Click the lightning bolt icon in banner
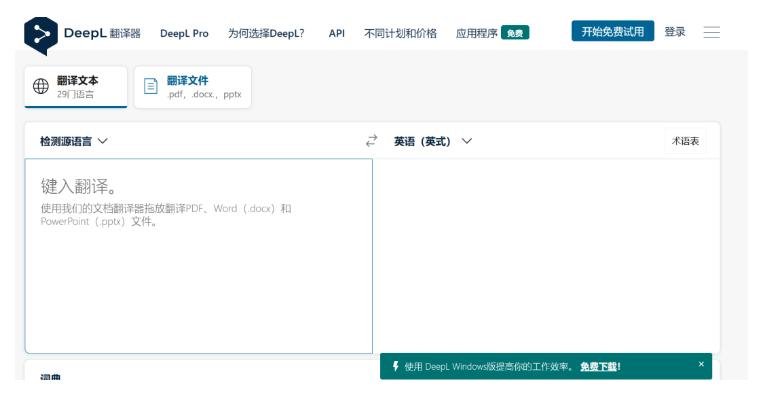Screen dimensions: 757x397 [x=395, y=366]
